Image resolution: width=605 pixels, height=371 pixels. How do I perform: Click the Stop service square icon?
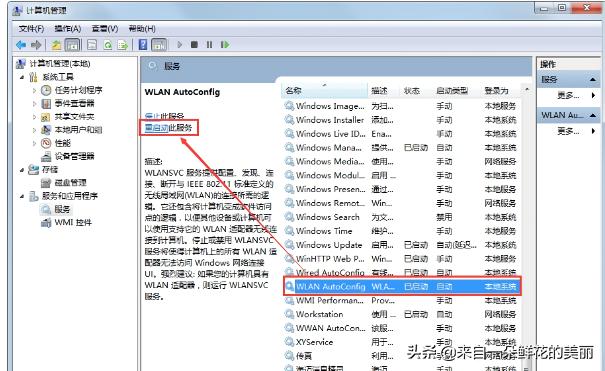click(194, 45)
